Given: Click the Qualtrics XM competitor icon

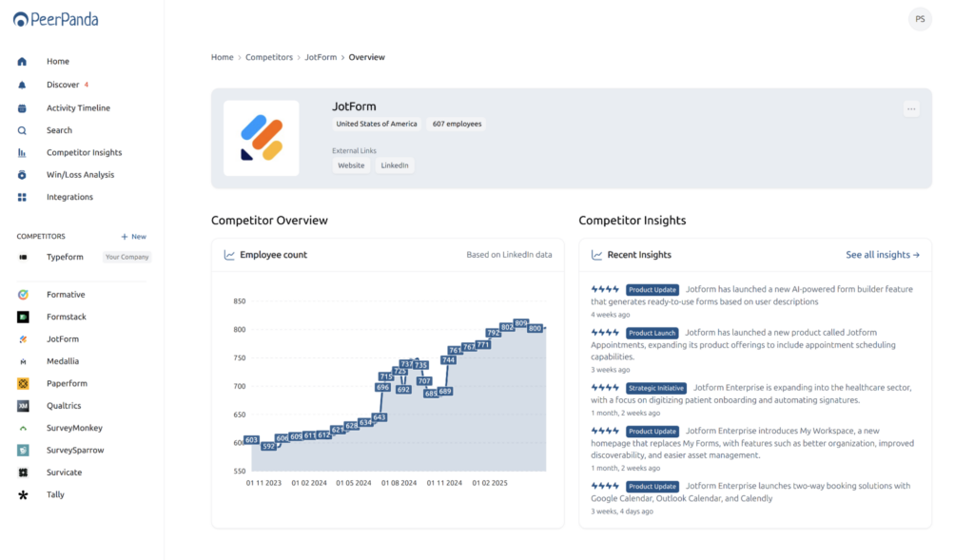Looking at the screenshot, I should click(21, 405).
